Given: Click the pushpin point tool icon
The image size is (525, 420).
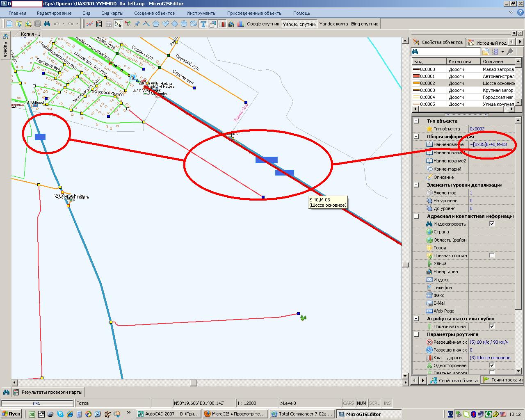Looking at the screenshot, I should (x=137, y=24).
